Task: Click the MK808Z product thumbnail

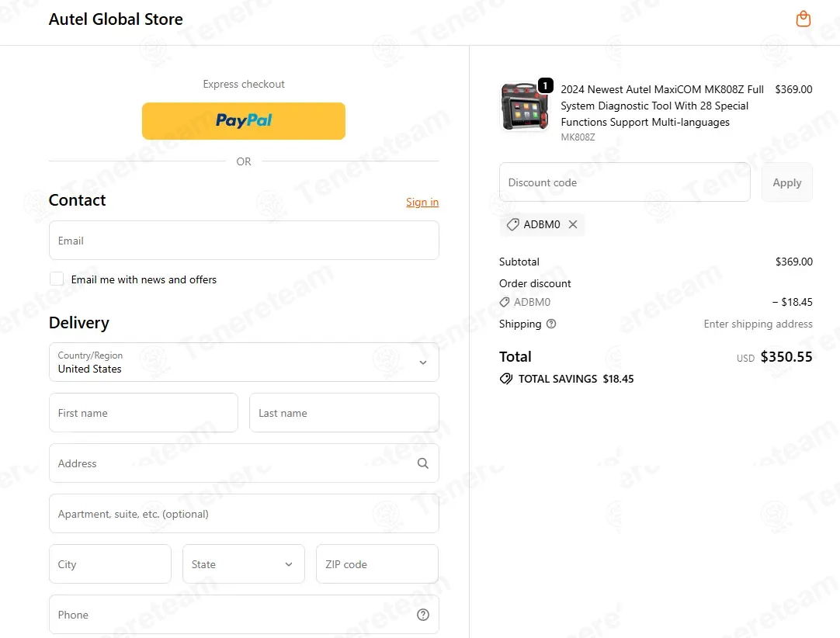Action: pyautogui.click(x=525, y=107)
